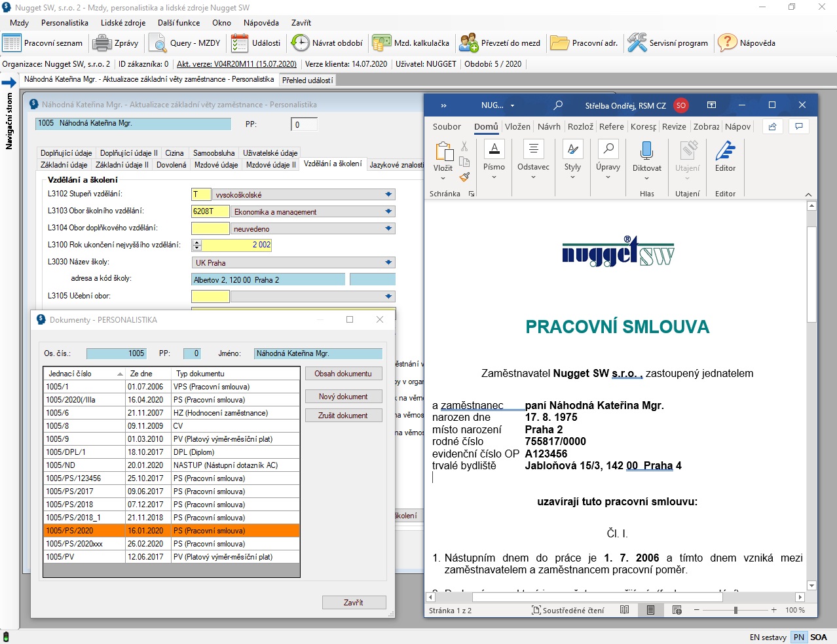837x644 pixels.
Task: Open Zprávy printer icon
Action: (102, 43)
